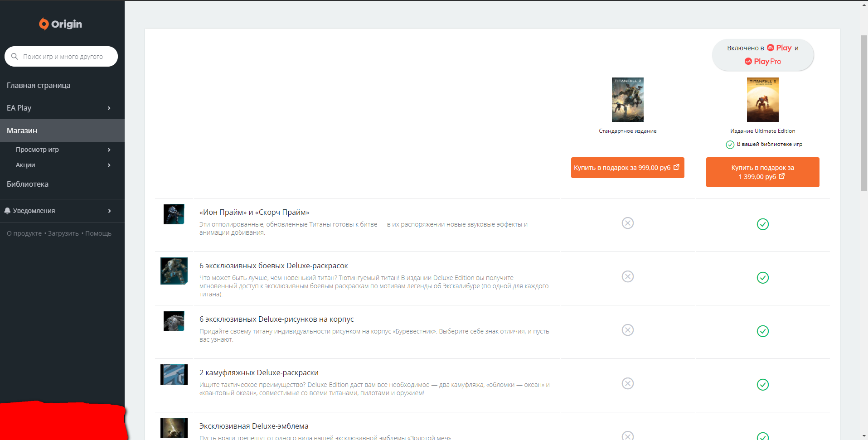Click the EA Play Pro logo in badge
868x440 pixels.
pyautogui.click(x=763, y=61)
